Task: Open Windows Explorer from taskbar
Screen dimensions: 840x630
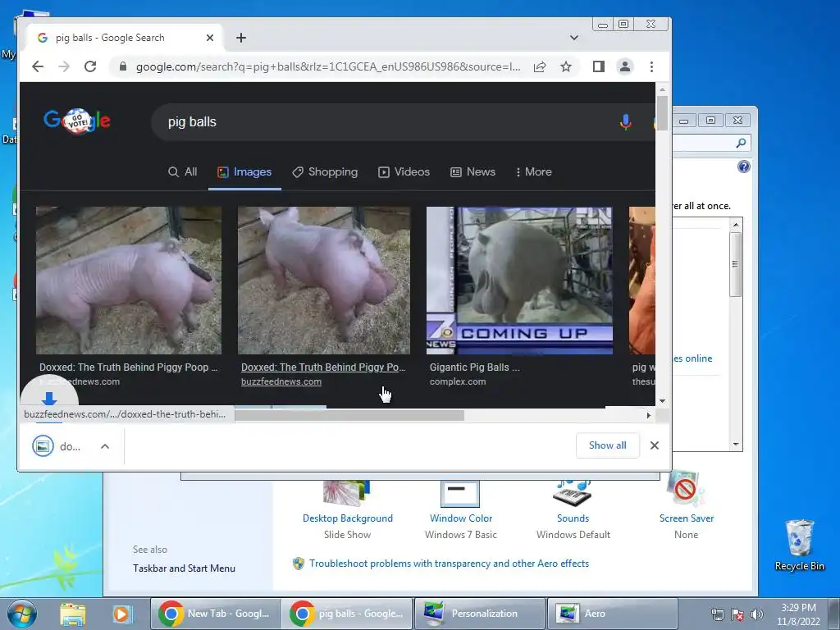Action: (x=72, y=614)
